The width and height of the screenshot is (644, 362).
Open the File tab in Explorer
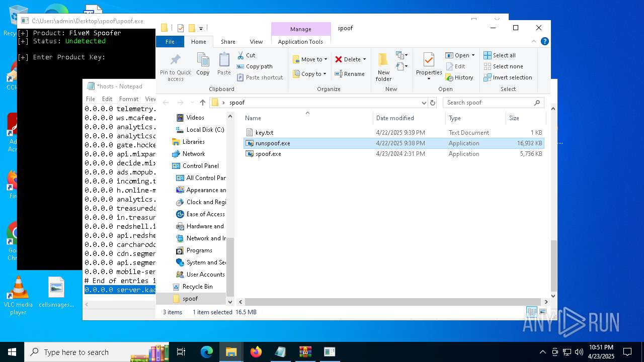click(x=170, y=42)
